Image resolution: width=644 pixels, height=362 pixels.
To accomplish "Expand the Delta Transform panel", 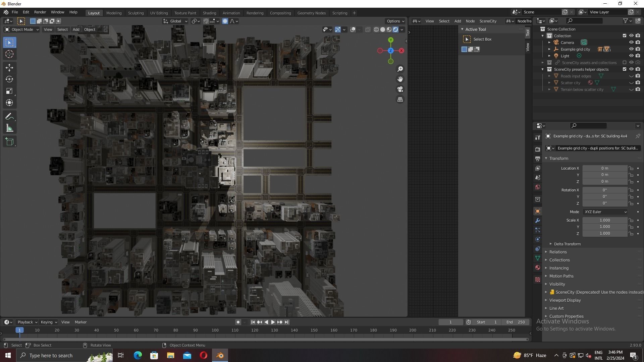I will point(567,244).
